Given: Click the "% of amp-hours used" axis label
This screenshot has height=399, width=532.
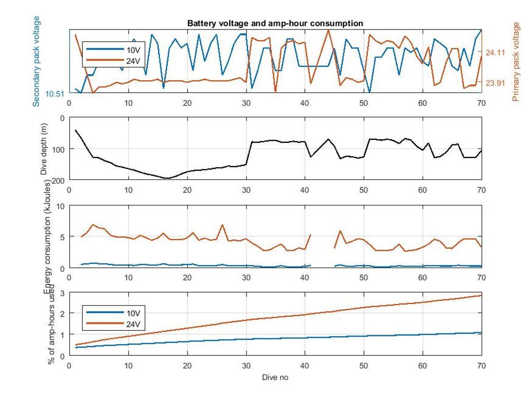Looking at the screenshot, I should click(x=51, y=324).
